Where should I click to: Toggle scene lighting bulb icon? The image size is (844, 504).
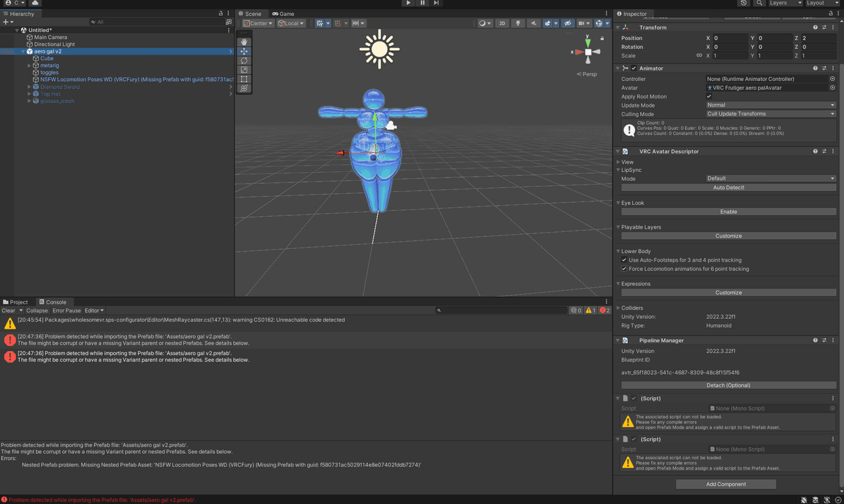pyautogui.click(x=518, y=23)
